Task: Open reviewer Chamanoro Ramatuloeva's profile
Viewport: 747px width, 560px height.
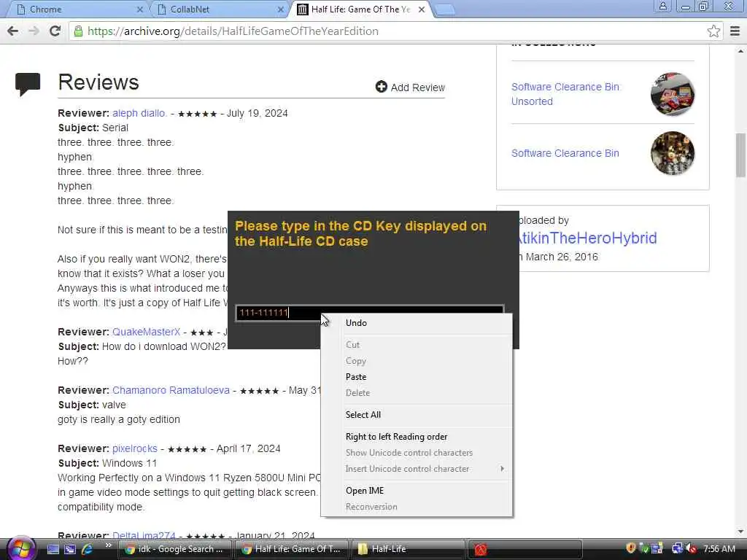Action: [x=171, y=391]
